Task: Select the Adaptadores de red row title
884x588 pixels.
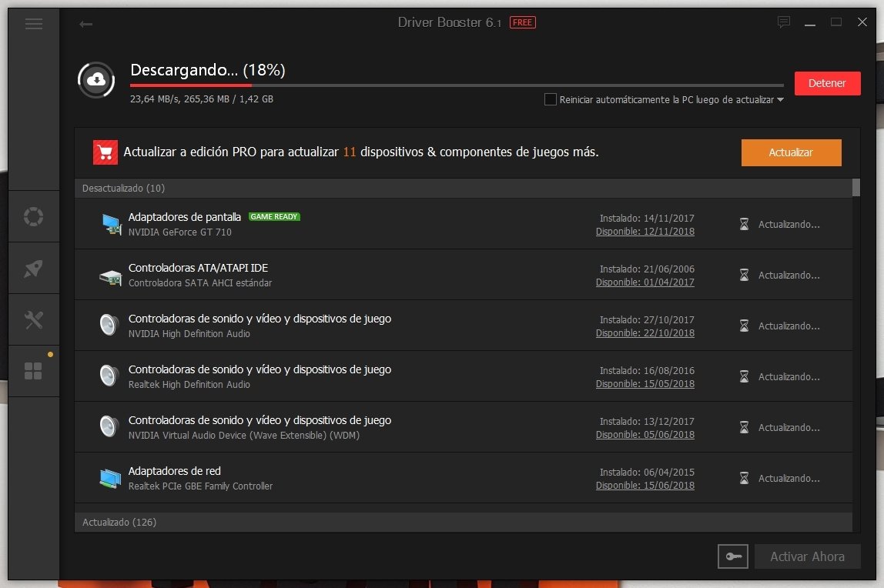Action: [174, 471]
